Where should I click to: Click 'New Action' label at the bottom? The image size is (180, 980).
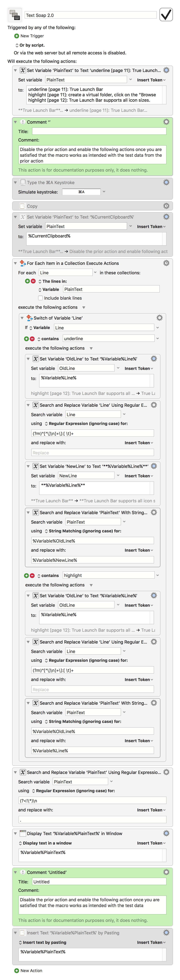[32, 971]
